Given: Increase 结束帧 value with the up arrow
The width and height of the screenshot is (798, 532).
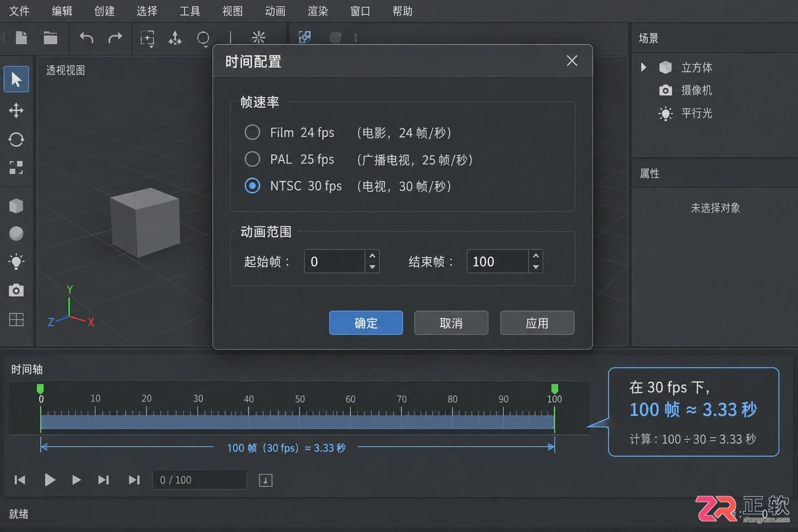Looking at the screenshot, I should pyautogui.click(x=535, y=255).
